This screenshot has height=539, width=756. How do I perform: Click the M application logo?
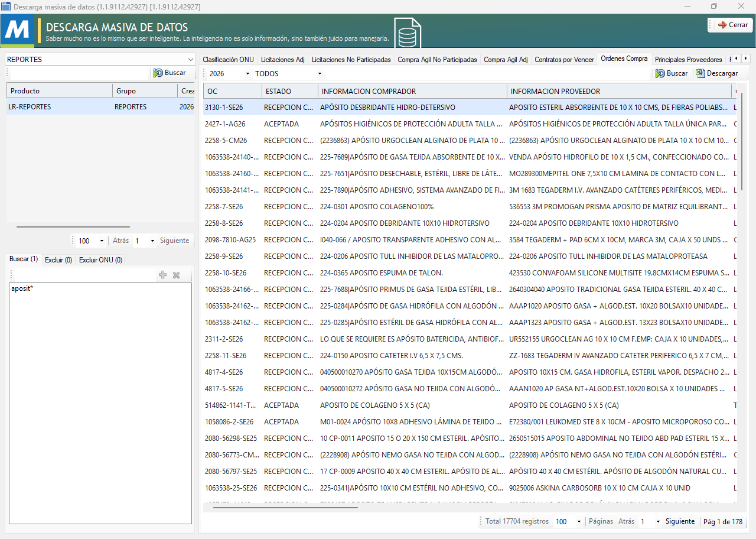(17, 31)
